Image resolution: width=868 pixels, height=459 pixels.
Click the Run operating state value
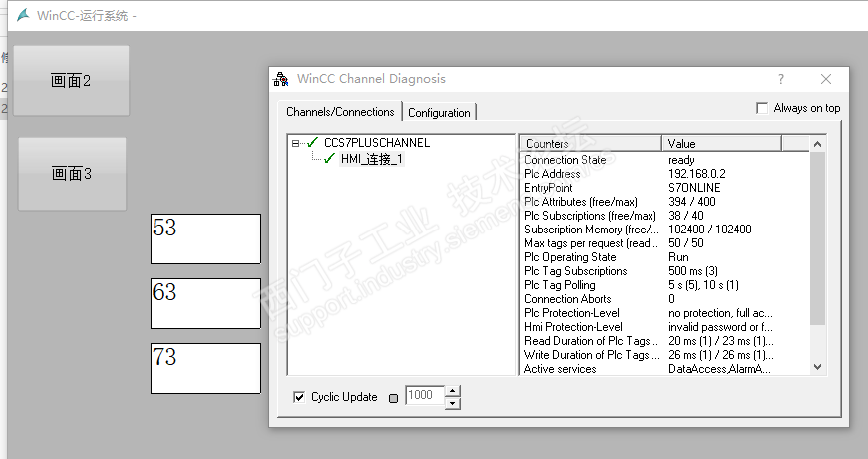pyautogui.click(x=678, y=257)
